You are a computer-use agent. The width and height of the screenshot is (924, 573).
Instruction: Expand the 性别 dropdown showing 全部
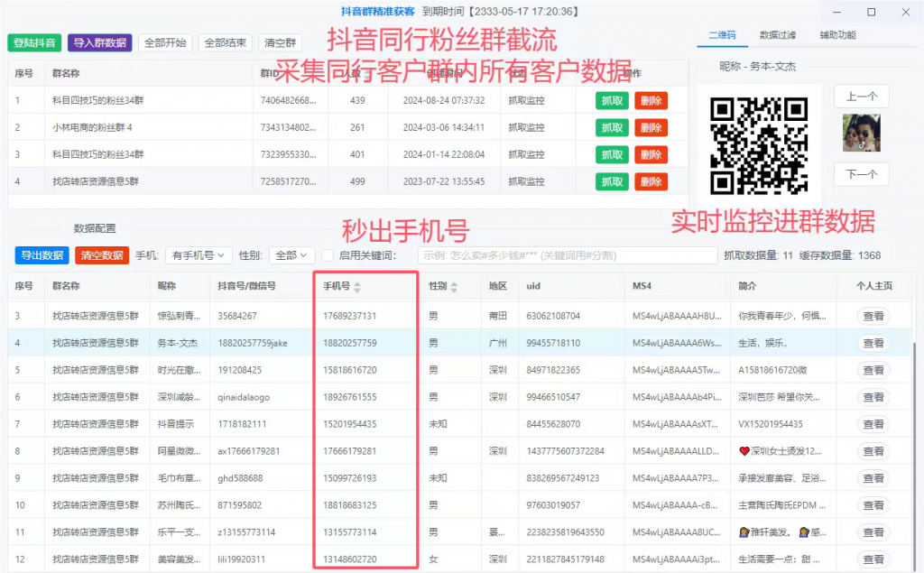coord(293,255)
